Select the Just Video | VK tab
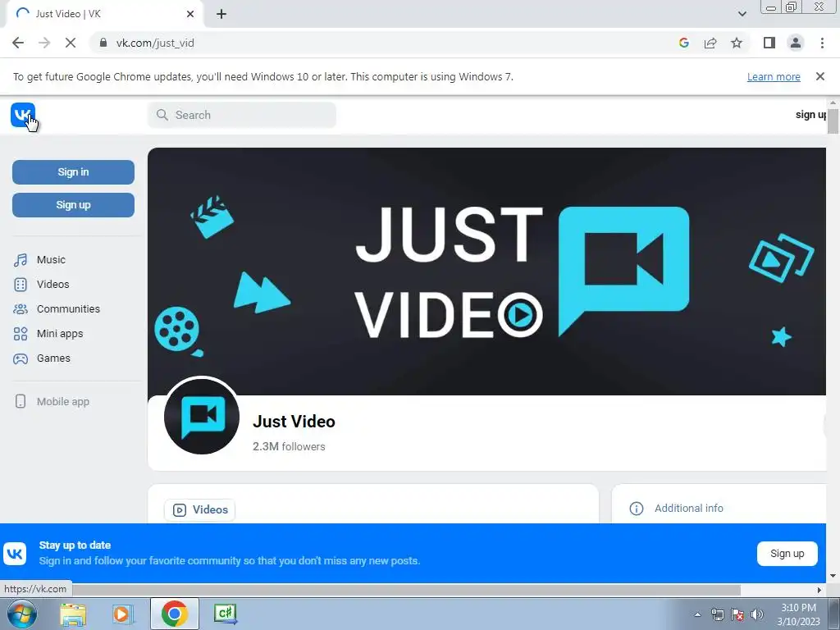The height and width of the screenshot is (630, 840). 104,14
